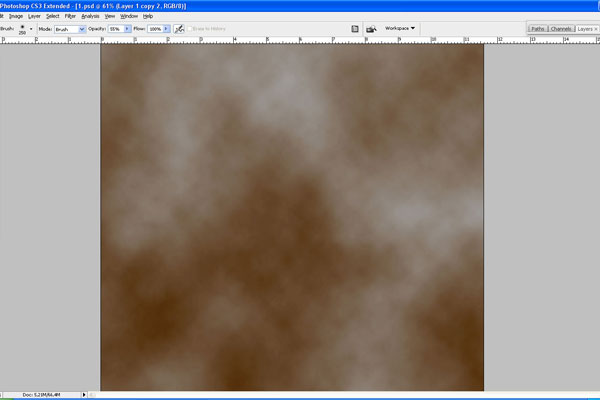The height and width of the screenshot is (400, 600).
Task: Enable the Airbrush icon in options bar
Action: tap(179, 29)
